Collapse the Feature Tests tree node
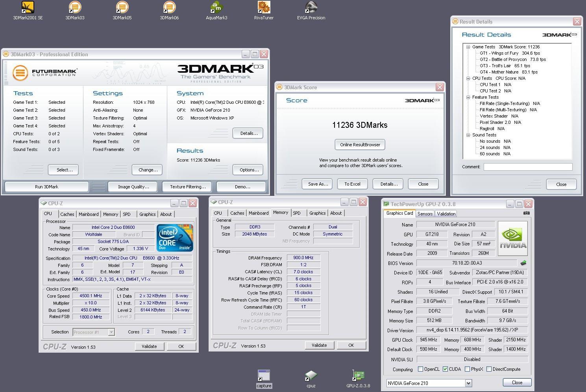Image resolution: width=586 pixels, height=392 pixels. point(468,97)
